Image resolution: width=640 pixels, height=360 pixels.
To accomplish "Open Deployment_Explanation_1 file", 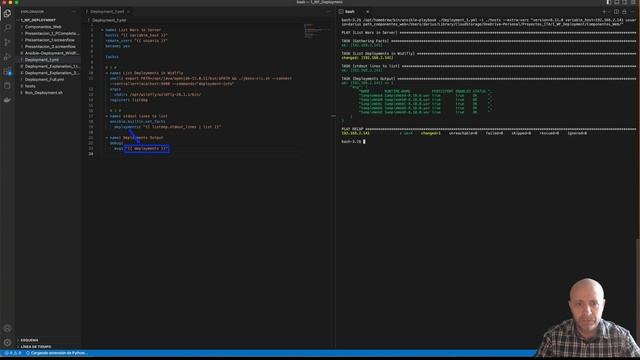I will pyautogui.click(x=52, y=66).
